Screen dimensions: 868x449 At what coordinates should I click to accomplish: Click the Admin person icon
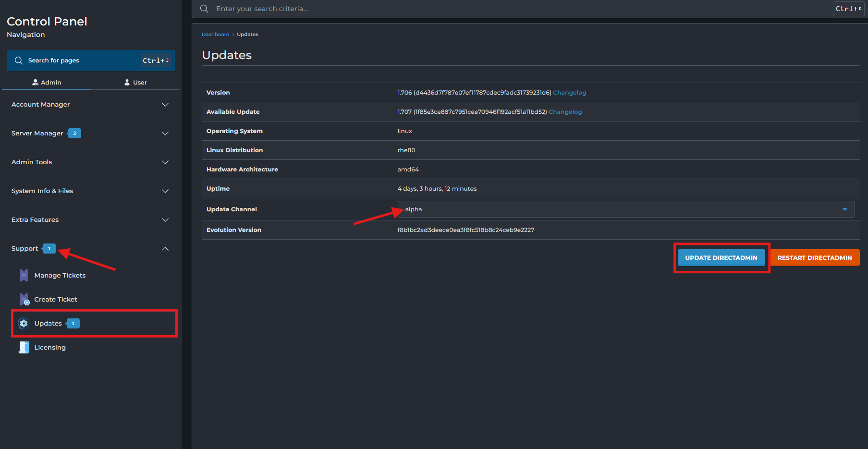(35, 82)
